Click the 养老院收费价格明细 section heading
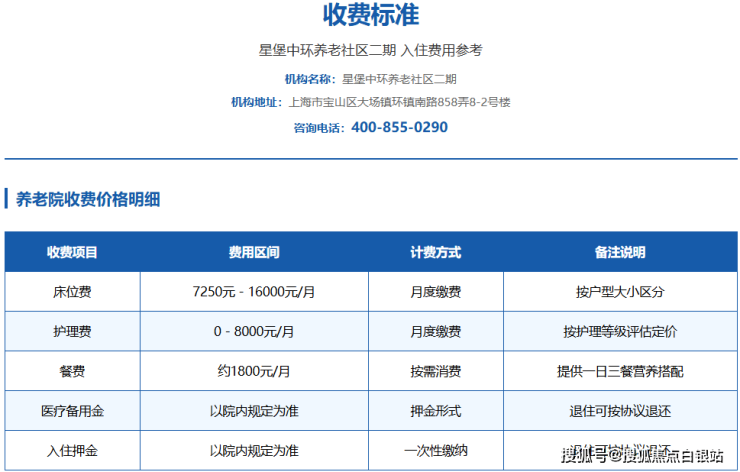740x472 pixels. click(88, 199)
